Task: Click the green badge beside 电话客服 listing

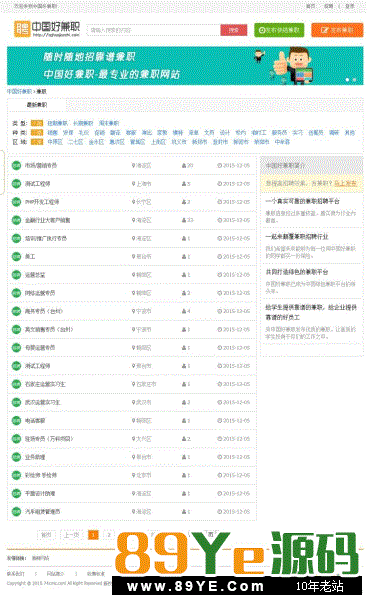Action: 16,421
